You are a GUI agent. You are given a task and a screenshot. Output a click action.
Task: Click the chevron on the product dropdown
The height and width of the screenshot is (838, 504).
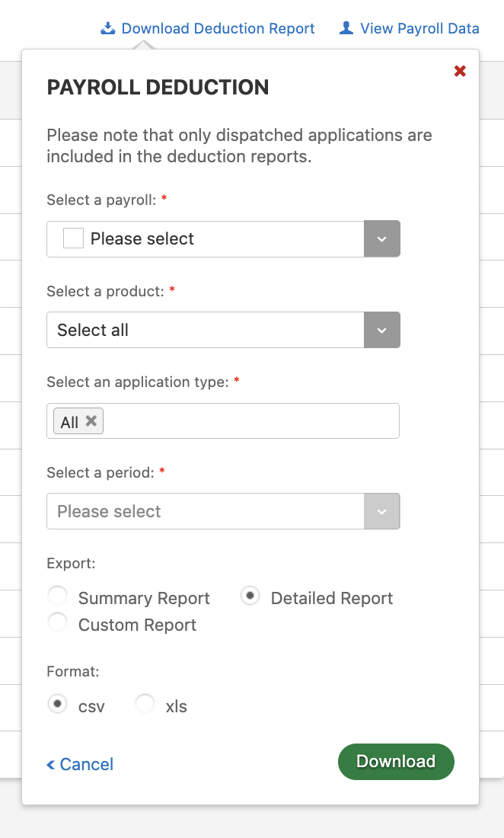(381, 330)
